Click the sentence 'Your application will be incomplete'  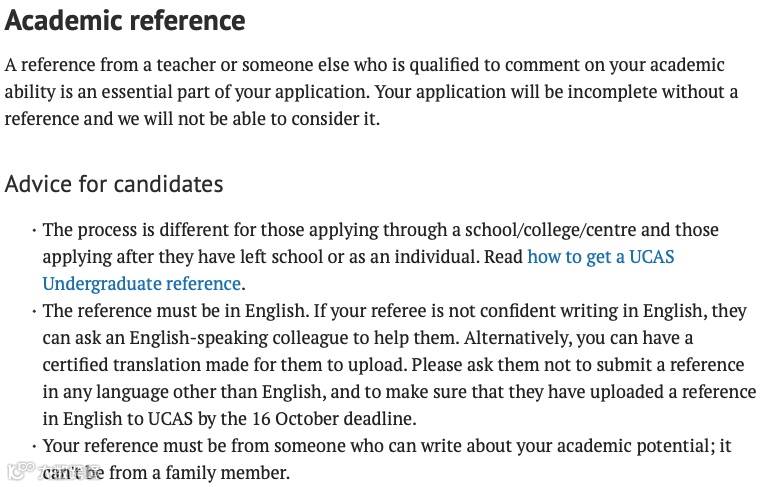click(513, 92)
